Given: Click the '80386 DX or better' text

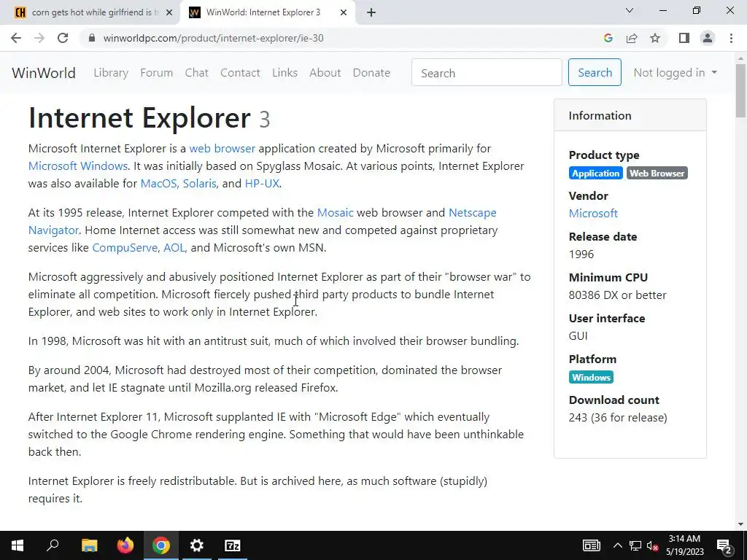Looking at the screenshot, I should coord(617,295).
